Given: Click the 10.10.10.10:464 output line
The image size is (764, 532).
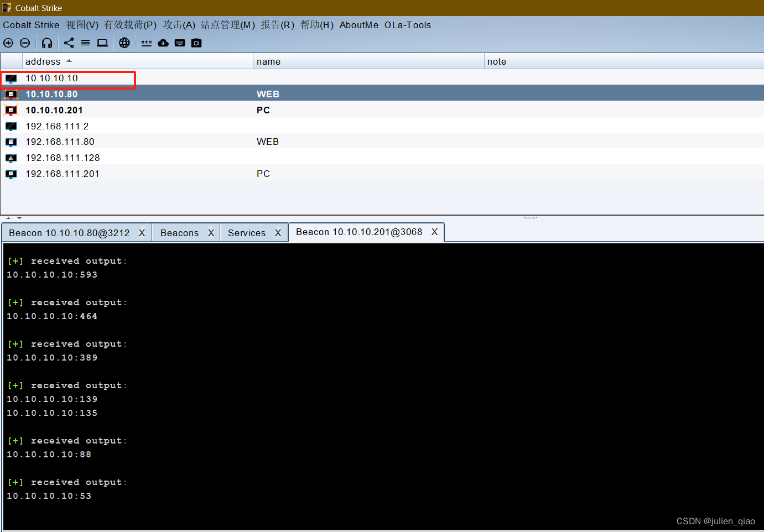Looking at the screenshot, I should (x=52, y=316).
